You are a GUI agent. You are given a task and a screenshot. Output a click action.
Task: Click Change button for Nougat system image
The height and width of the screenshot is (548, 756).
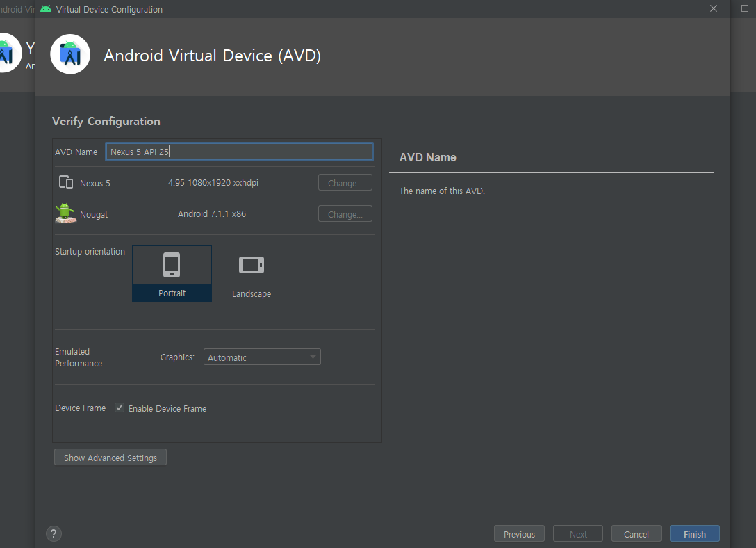(x=345, y=214)
